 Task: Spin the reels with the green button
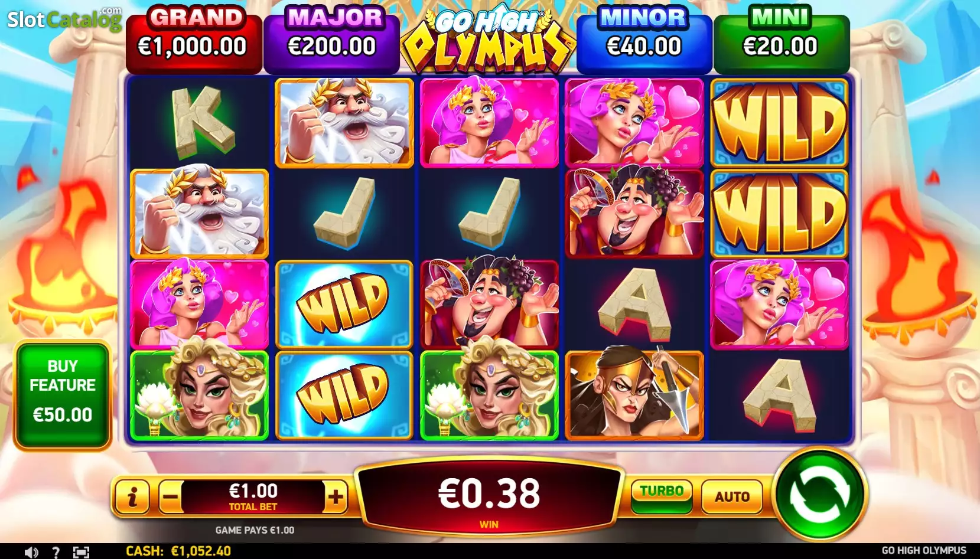point(819,493)
